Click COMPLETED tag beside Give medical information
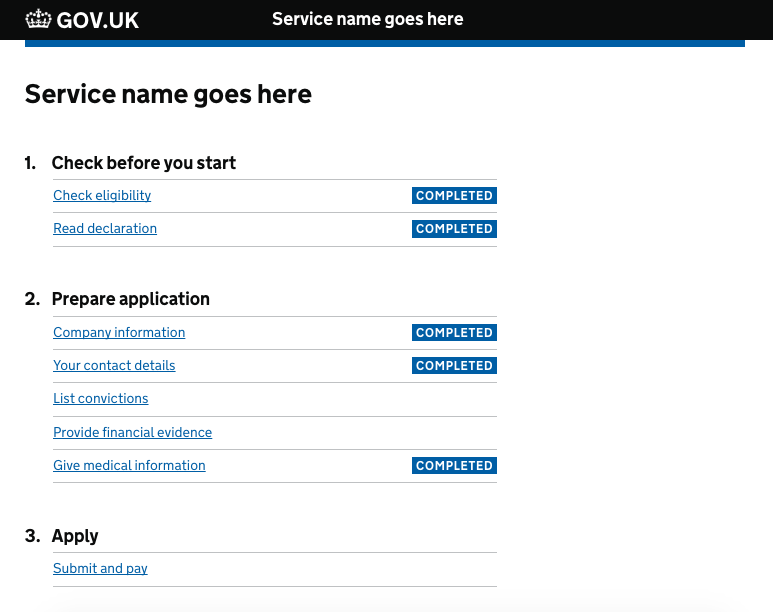 click(x=454, y=466)
